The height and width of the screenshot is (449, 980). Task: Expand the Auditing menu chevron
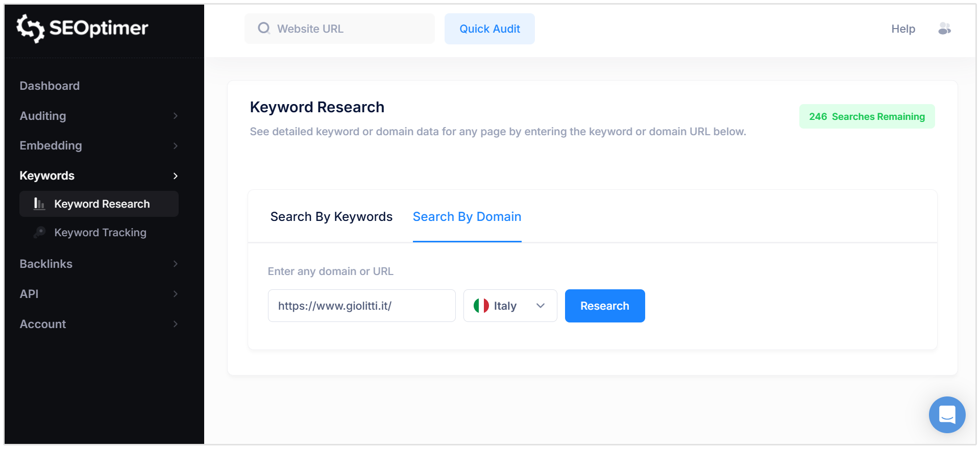click(x=176, y=116)
